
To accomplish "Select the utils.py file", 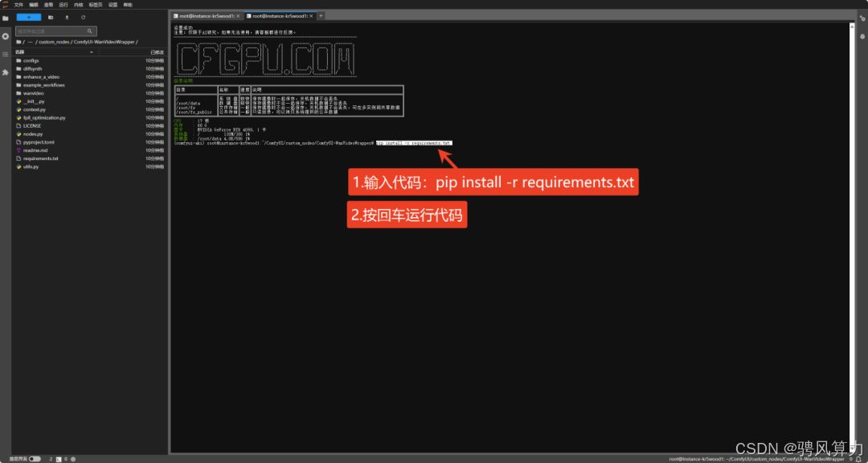I will [88, 166].
